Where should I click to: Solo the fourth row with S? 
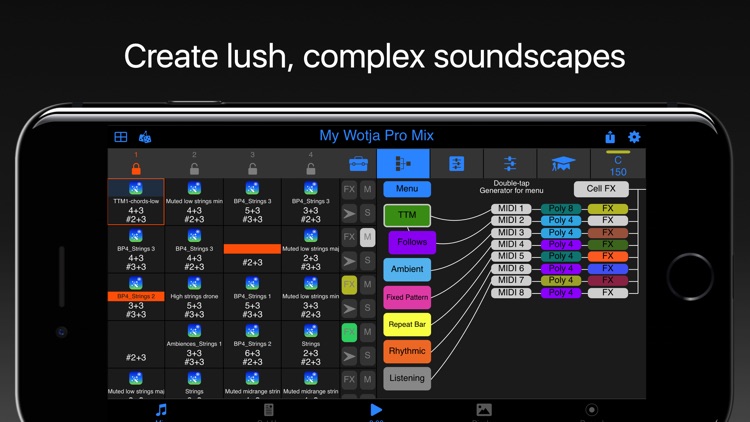coord(367,355)
